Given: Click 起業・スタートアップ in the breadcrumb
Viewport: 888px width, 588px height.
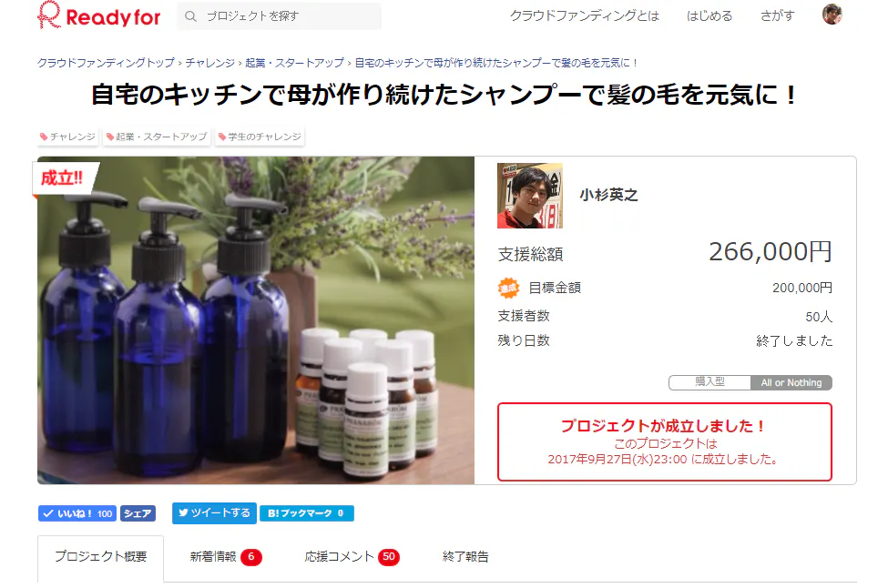Looking at the screenshot, I should [x=294, y=63].
